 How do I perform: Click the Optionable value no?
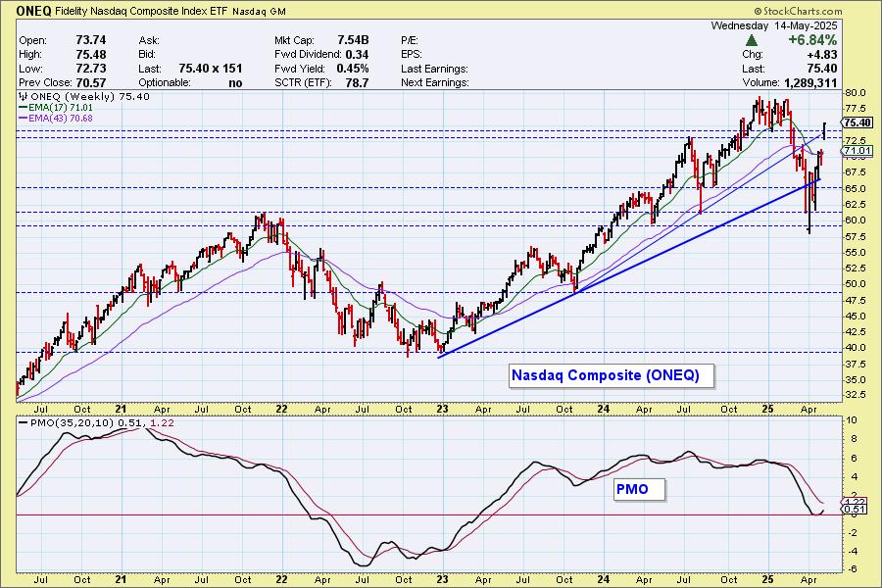pyautogui.click(x=235, y=82)
